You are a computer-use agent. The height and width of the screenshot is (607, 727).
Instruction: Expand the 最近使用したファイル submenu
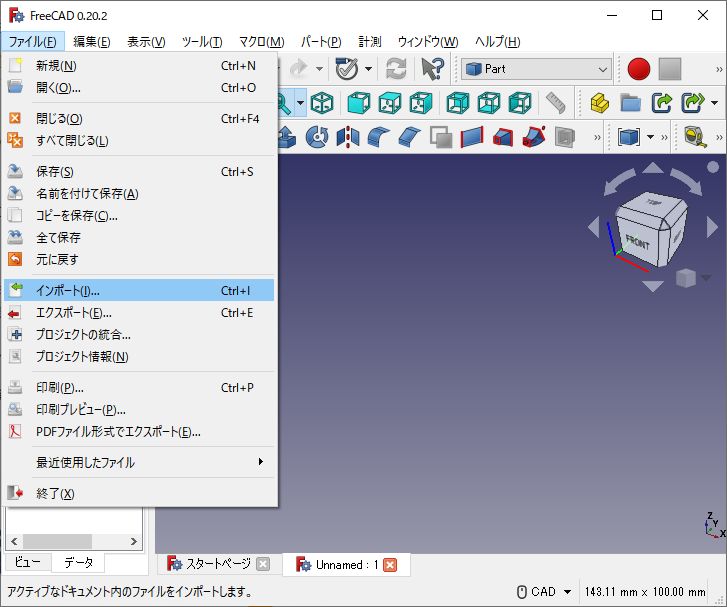[137, 462]
